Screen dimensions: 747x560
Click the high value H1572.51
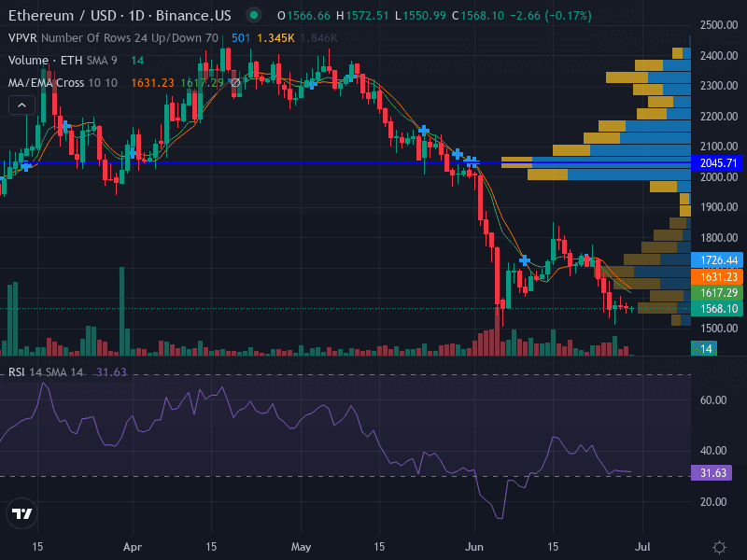coord(362,16)
